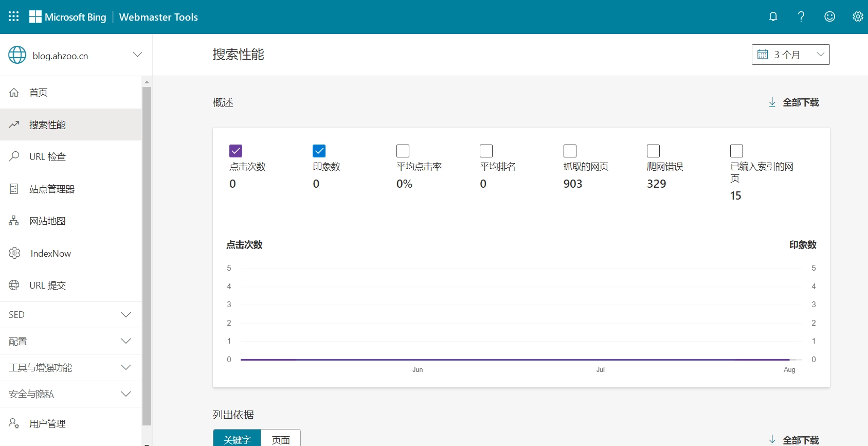
Task: Check the 爬网错误 checkbox
Action: tap(653, 151)
